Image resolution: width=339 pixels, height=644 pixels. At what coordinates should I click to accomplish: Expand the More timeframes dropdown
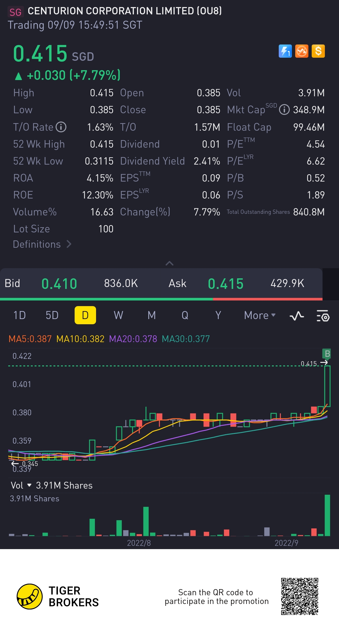(x=260, y=315)
